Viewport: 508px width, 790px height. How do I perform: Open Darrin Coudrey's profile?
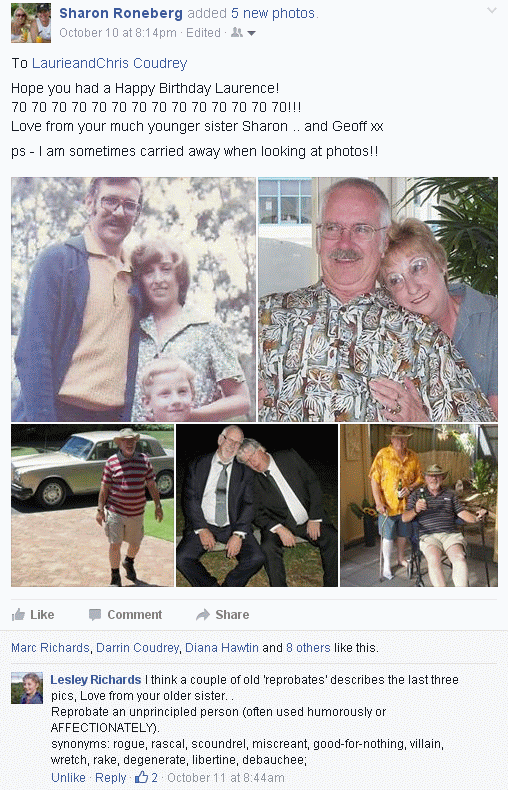[x=138, y=647]
